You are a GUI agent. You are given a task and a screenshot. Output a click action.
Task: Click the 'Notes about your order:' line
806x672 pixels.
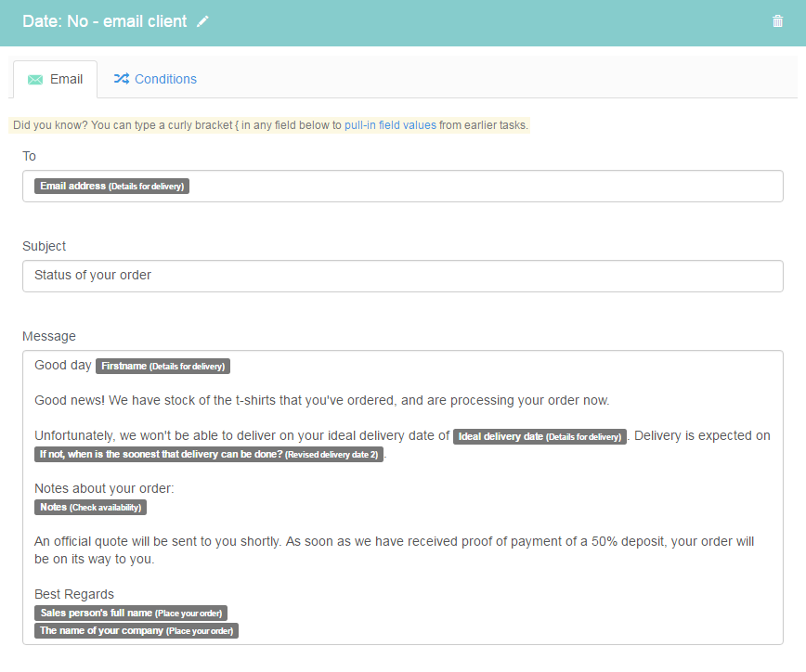tap(104, 488)
